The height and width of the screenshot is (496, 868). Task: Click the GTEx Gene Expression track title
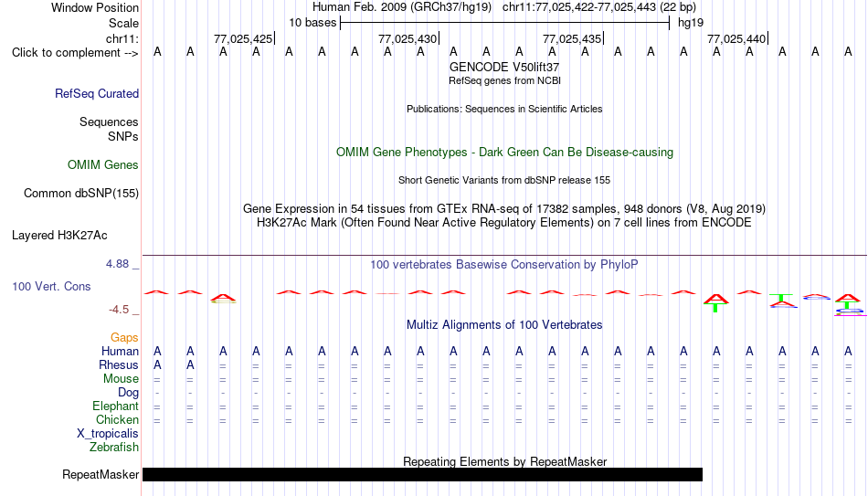pos(504,208)
